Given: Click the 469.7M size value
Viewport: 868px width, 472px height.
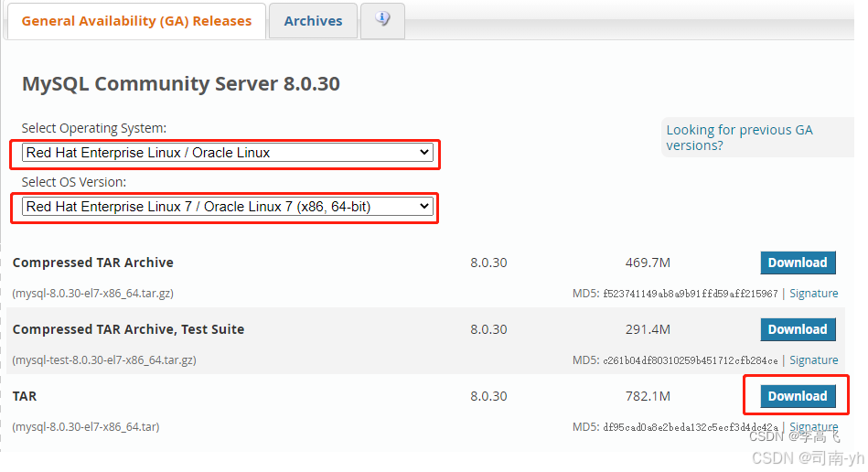Looking at the screenshot, I should [648, 263].
